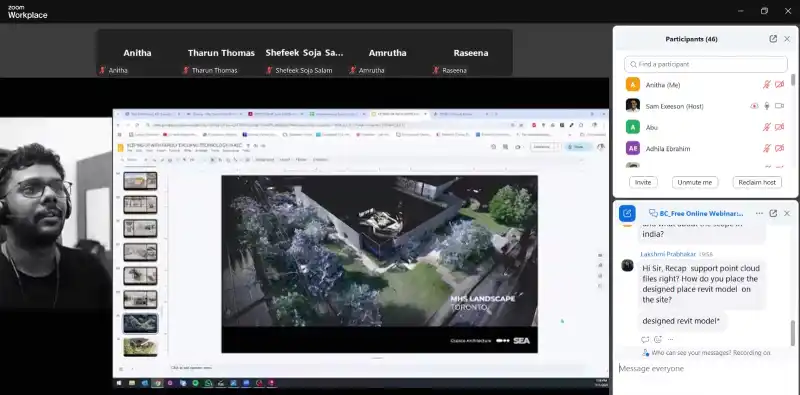This screenshot has height=395, width=800.
Task: Click the Invite button
Action: (x=643, y=182)
